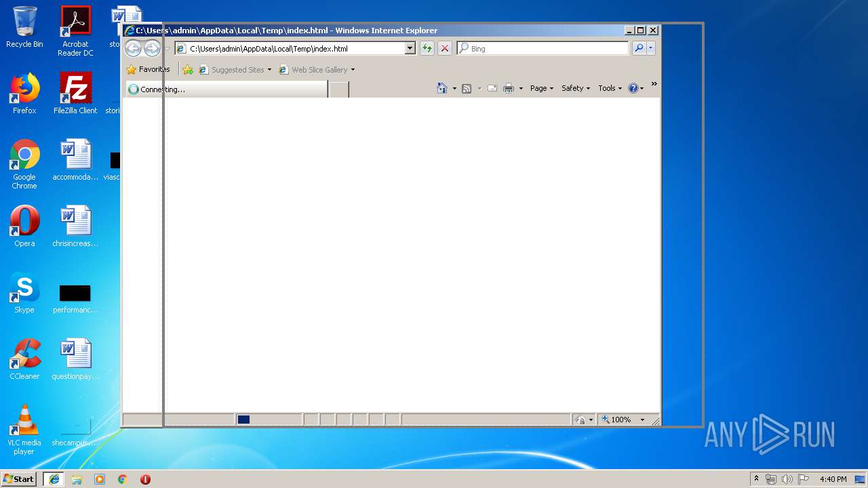This screenshot has height=488, width=868.
Task: Open Web Slice Gallery link
Action: [x=317, y=69]
